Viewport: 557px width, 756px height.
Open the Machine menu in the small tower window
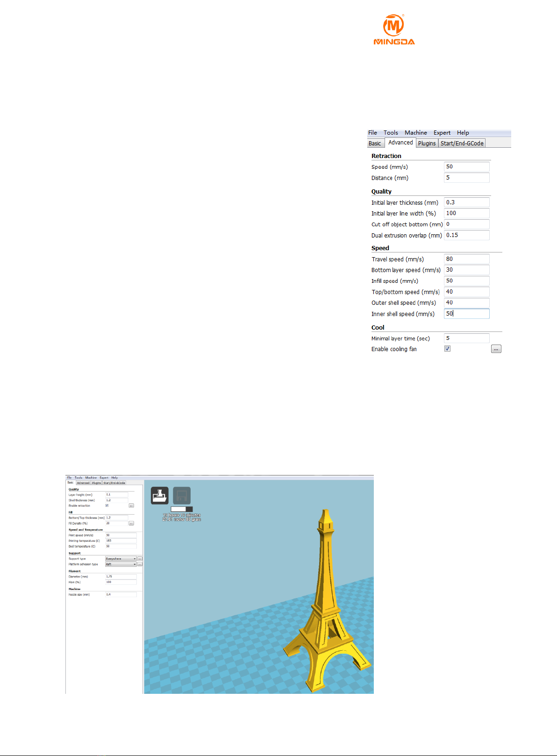pyautogui.click(x=91, y=478)
